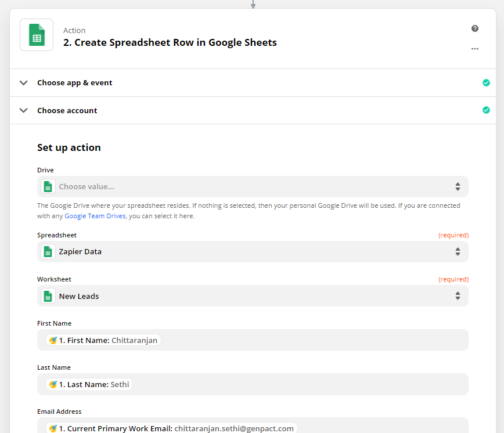The image size is (504, 433).
Task: Select the New Leads worksheet field
Action: (x=253, y=296)
